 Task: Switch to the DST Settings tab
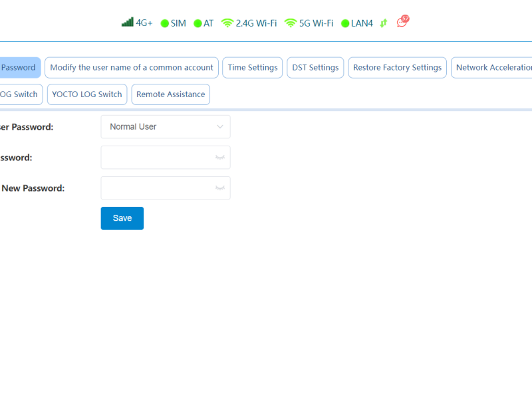coord(315,68)
